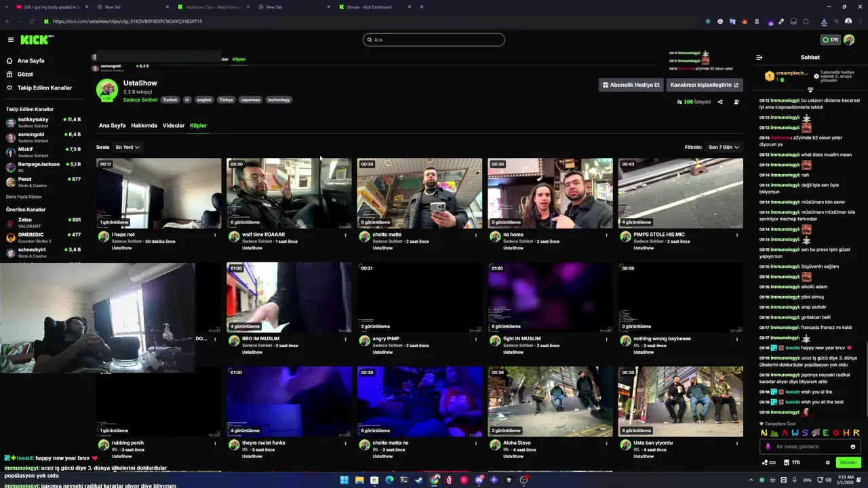The height and width of the screenshot is (488, 868).
Task: Select the Klipler tab
Action: [198, 125]
